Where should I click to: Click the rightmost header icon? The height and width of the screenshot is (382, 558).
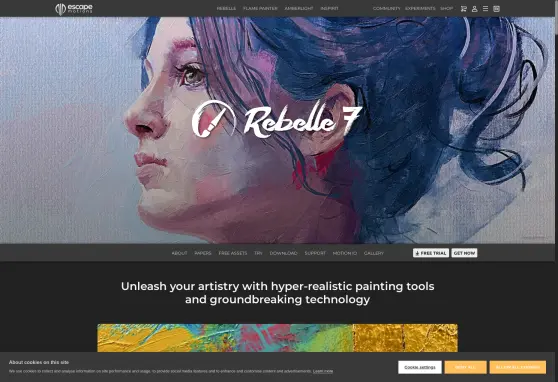[x=496, y=9]
